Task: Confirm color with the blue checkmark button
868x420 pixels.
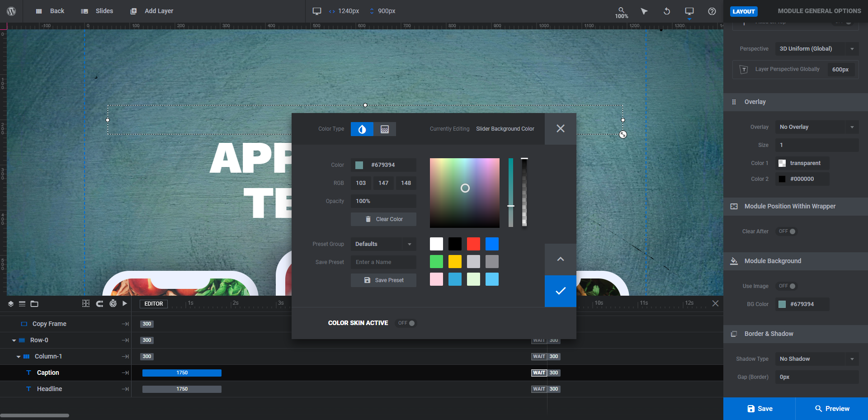Action: click(561, 291)
